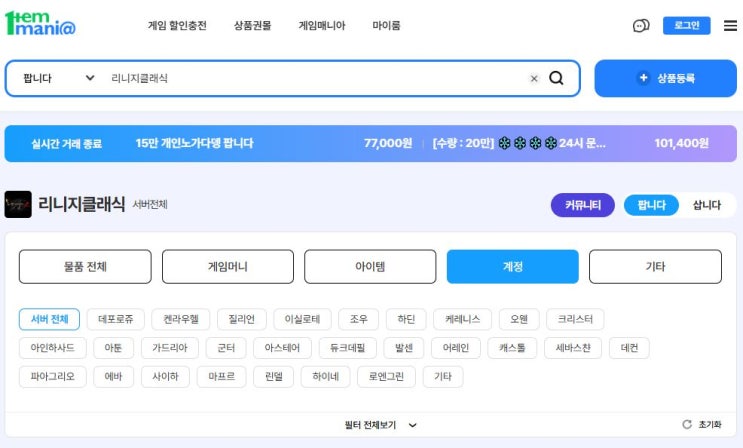Select the 아스테어 server

tap(282, 348)
